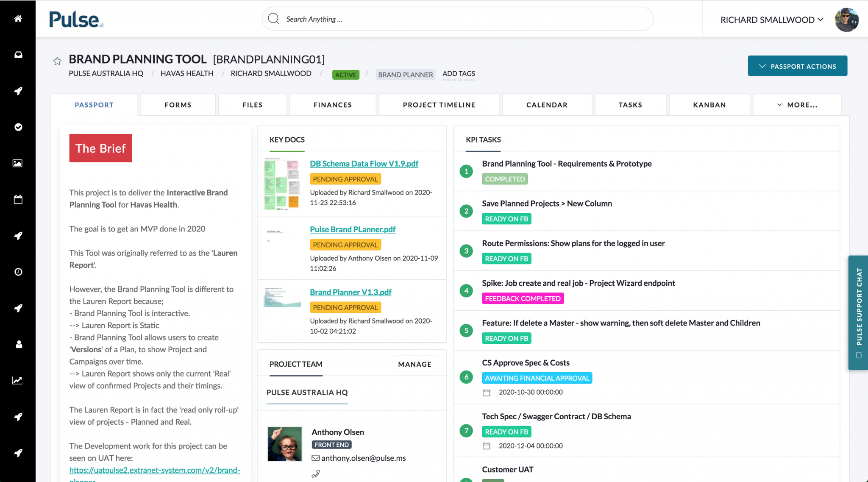Expand the Richard Smallwood account menu
Screen dimensions: 868x482
coord(771,20)
